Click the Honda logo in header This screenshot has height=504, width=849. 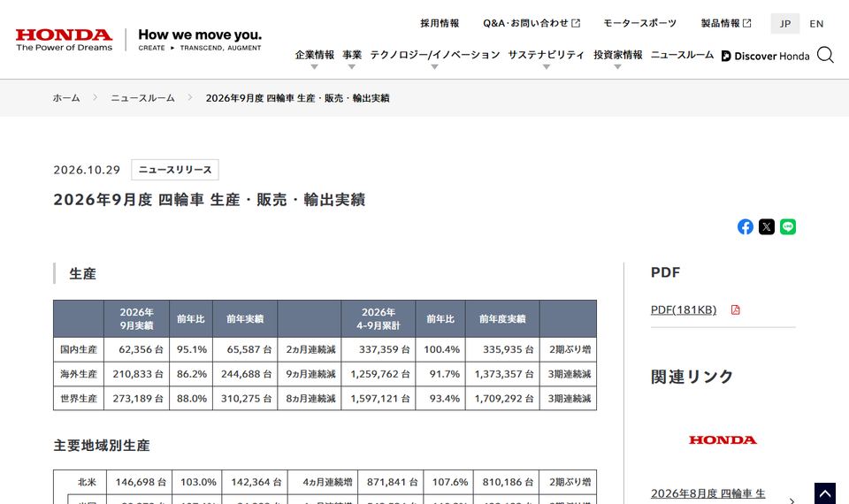point(64,40)
